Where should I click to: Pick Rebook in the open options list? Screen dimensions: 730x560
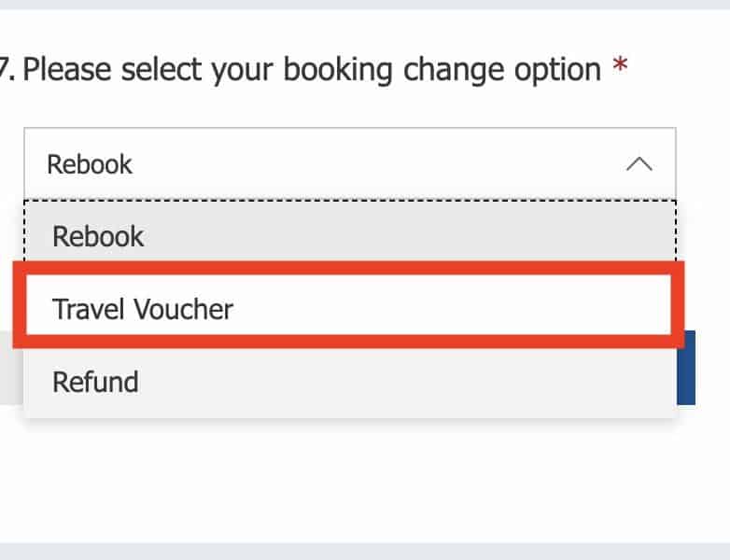point(98,235)
